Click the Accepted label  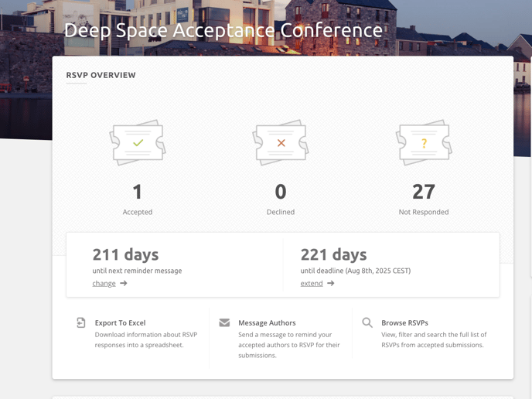[x=138, y=212]
